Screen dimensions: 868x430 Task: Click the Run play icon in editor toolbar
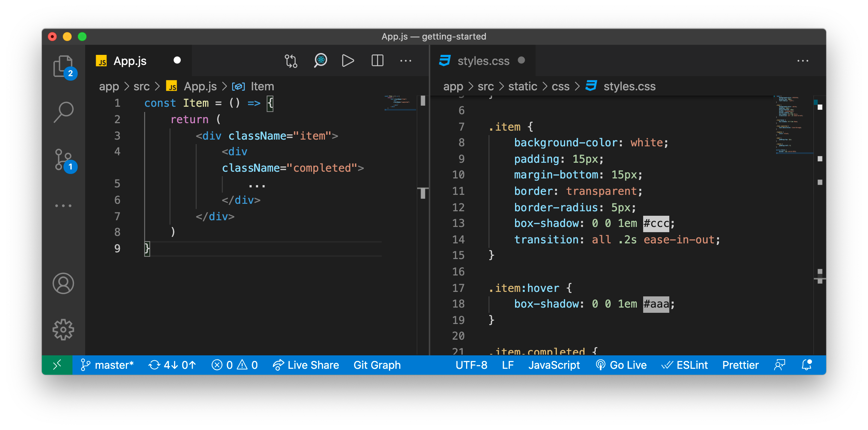[x=348, y=61]
